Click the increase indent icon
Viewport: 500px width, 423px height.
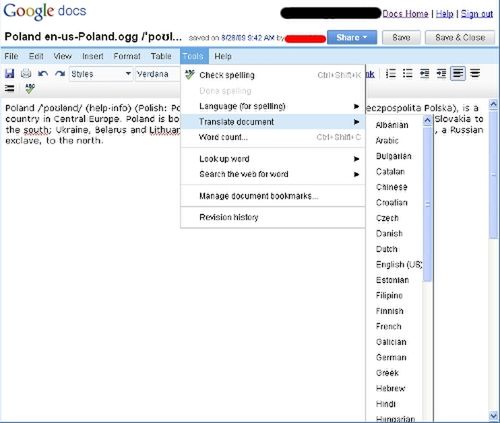[441, 73]
